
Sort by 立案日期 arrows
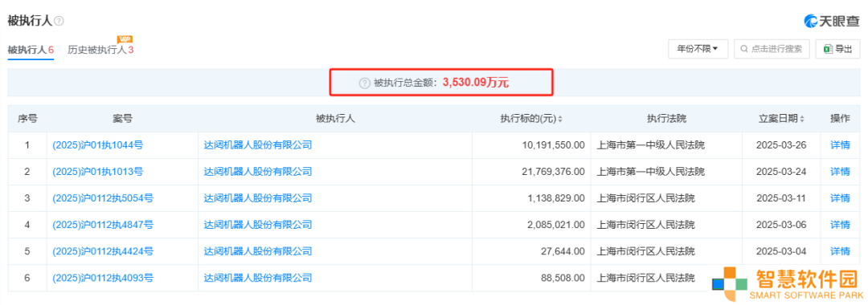[x=802, y=119]
